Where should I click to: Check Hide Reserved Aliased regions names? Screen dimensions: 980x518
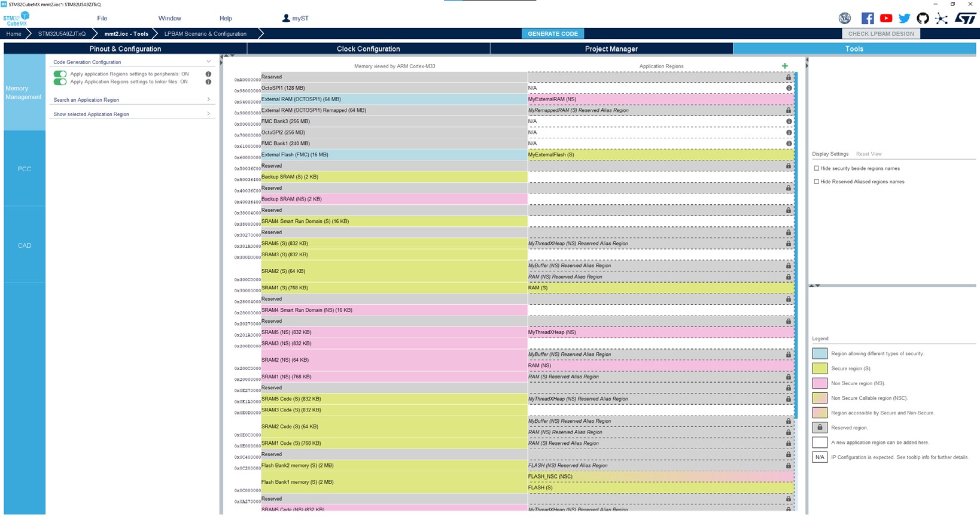point(817,182)
